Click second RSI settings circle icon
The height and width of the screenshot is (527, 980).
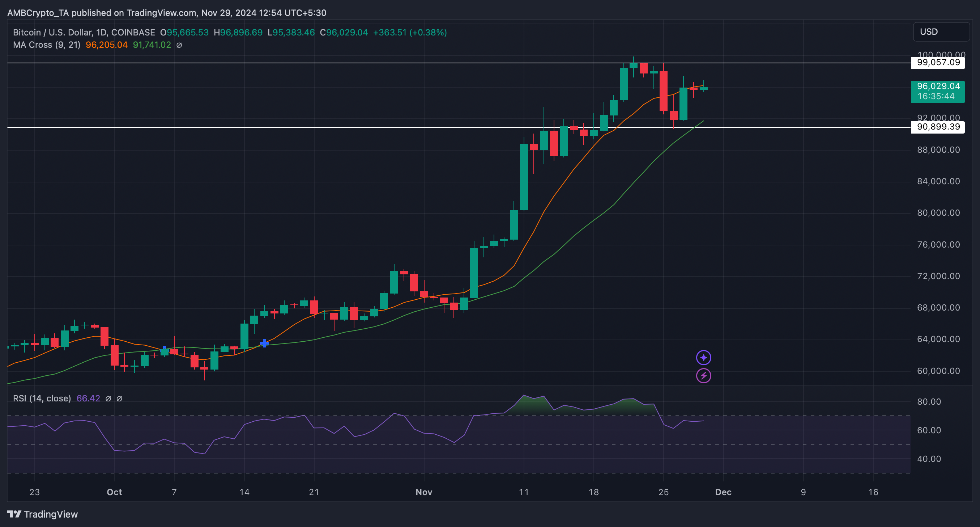pos(119,398)
